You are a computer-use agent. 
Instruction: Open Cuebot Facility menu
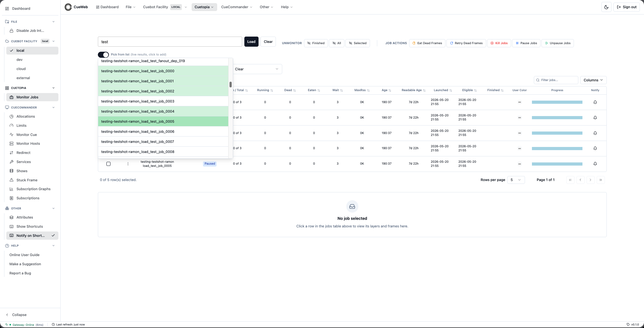pos(165,7)
